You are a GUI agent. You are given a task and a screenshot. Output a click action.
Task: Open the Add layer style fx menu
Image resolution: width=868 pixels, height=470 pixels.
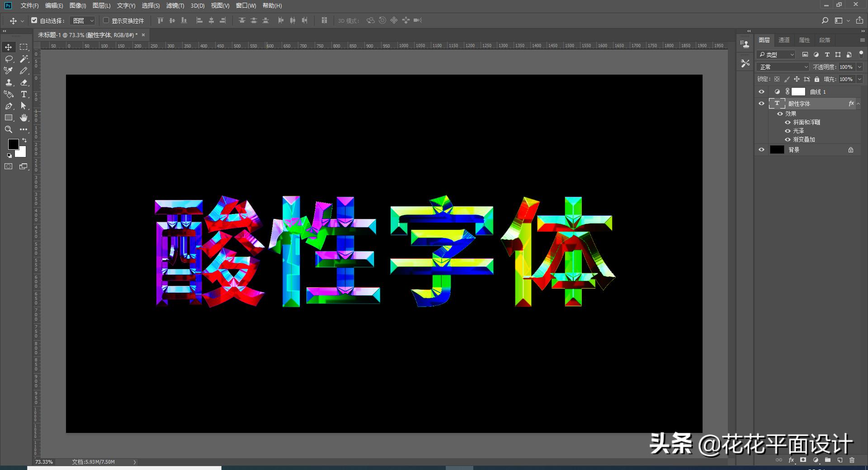(791, 460)
